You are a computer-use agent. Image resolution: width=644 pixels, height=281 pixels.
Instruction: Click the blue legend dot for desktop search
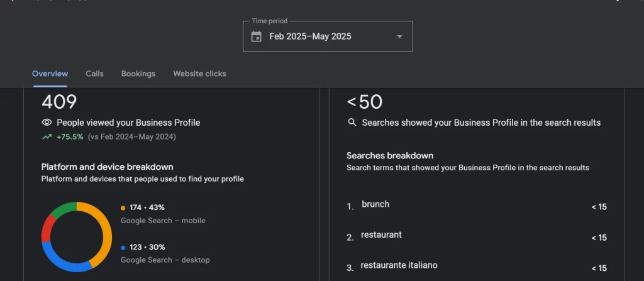pos(123,247)
